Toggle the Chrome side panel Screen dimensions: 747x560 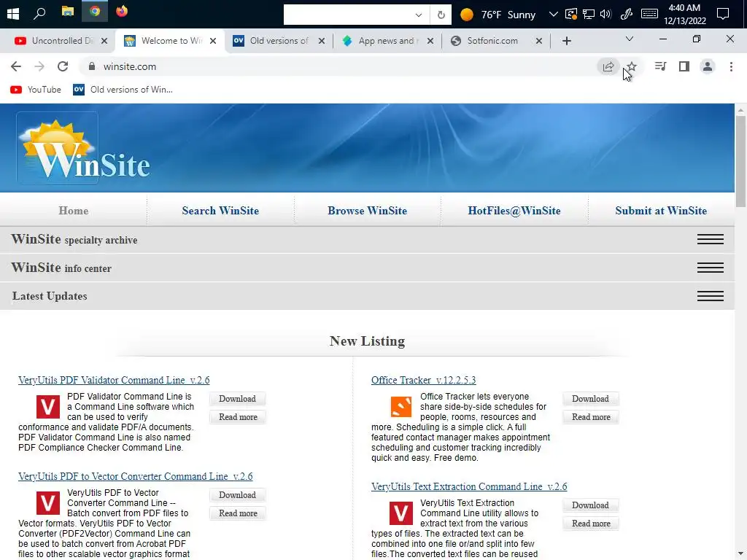[684, 66]
